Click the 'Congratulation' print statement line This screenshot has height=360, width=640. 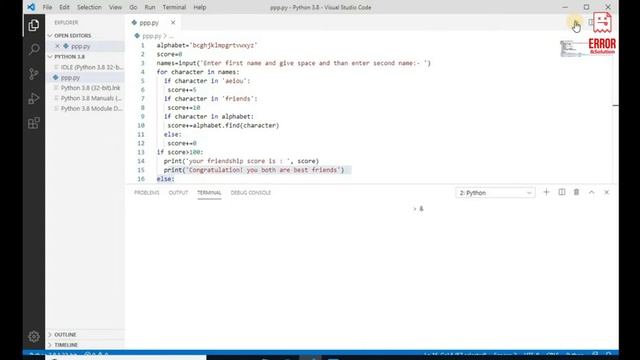[254, 170]
